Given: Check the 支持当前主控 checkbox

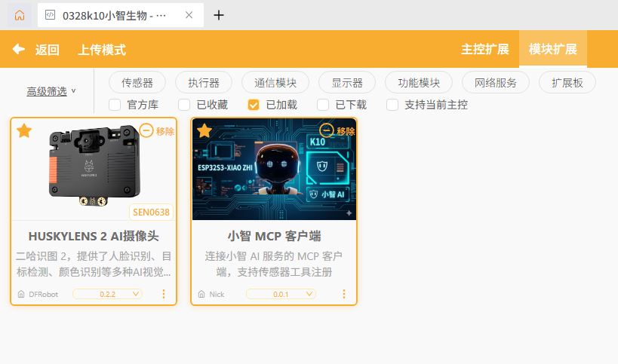Looking at the screenshot, I should tap(392, 105).
